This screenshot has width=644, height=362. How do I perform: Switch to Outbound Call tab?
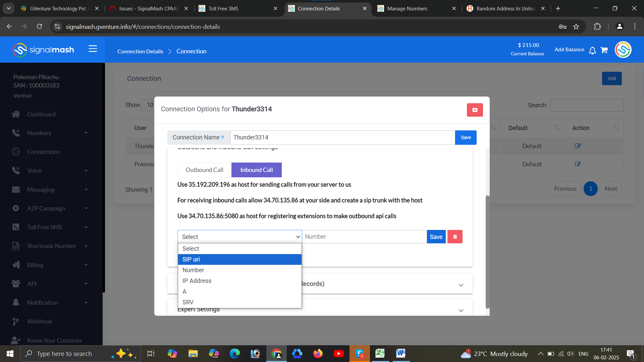coord(204,170)
